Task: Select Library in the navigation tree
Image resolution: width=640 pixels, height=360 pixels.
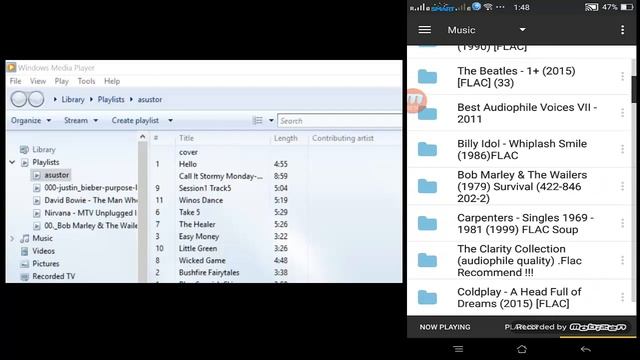Action: 44,149
